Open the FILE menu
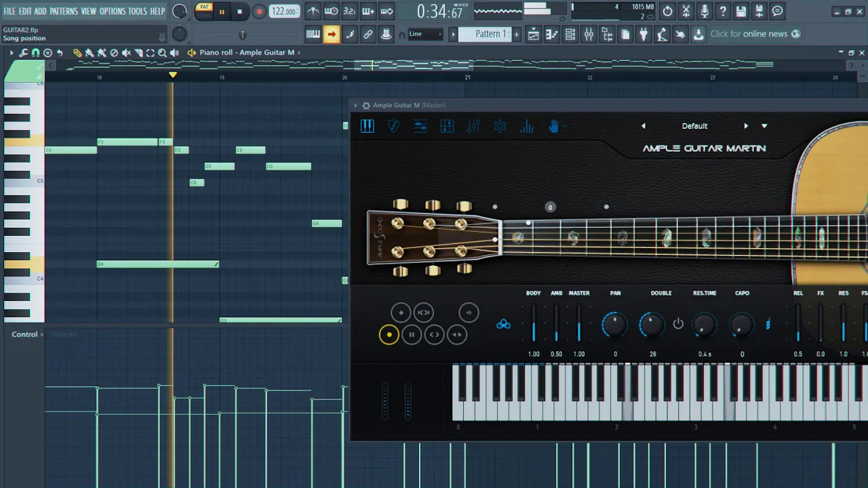The image size is (868, 488). coord(9,12)
